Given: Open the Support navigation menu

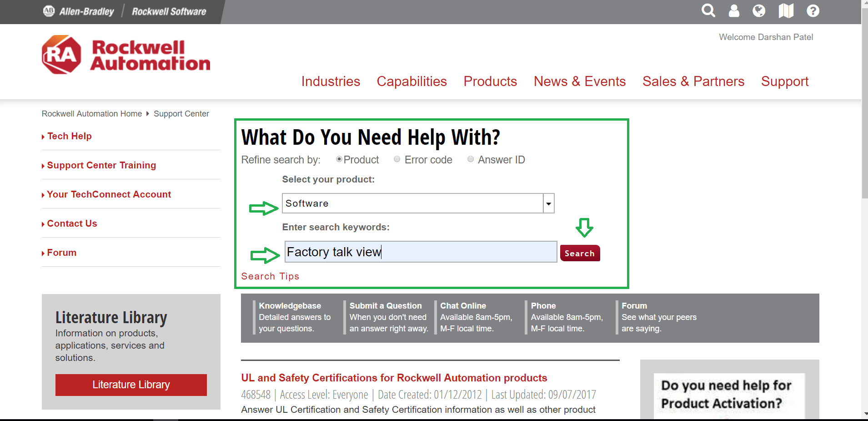Looking at the screenshot, I should [784, 81].
